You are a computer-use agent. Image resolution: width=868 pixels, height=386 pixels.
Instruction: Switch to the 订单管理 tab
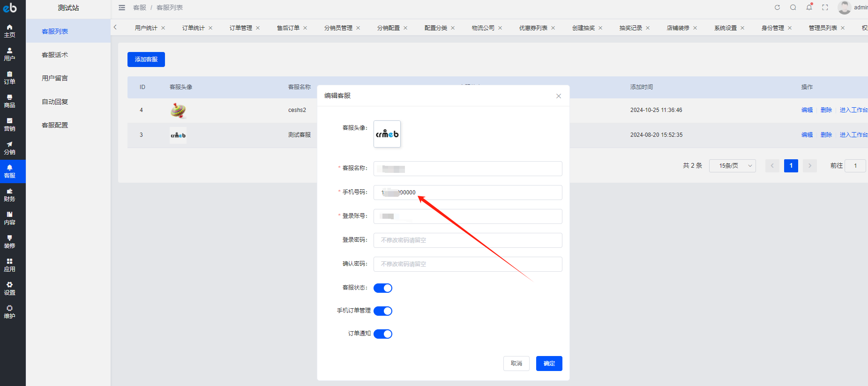click(241, 28)
